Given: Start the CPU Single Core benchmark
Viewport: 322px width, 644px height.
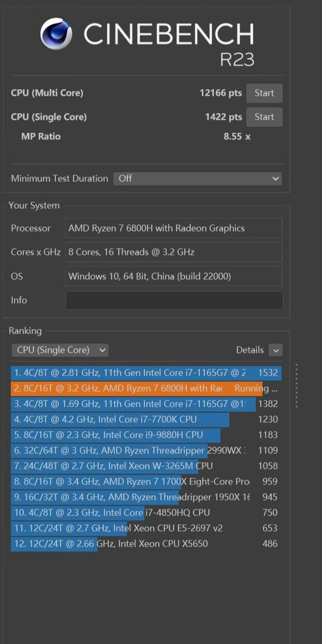Looking at the screenshot, I should coord(264,117).
